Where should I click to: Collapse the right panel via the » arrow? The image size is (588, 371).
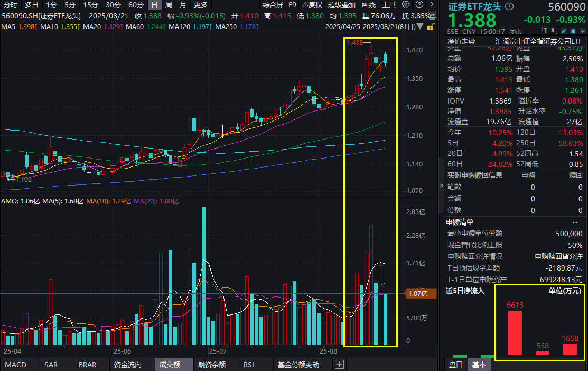click(441, 186)
